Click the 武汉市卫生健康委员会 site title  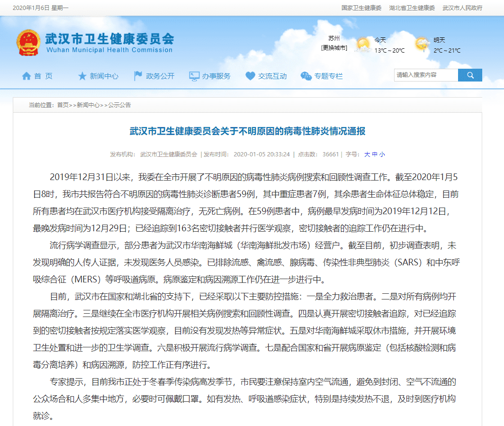109,39
